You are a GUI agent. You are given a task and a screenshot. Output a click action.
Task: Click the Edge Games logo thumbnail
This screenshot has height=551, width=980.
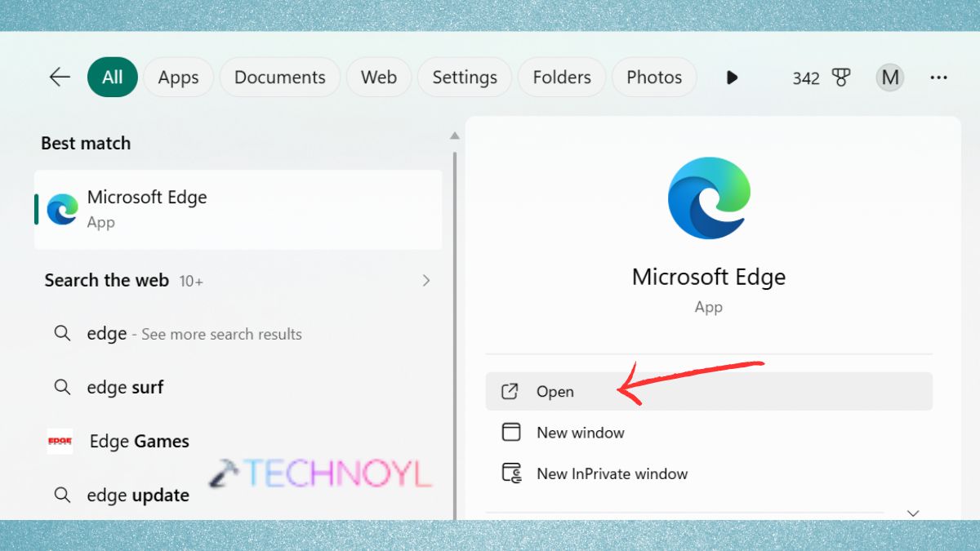tap(60, 442)
